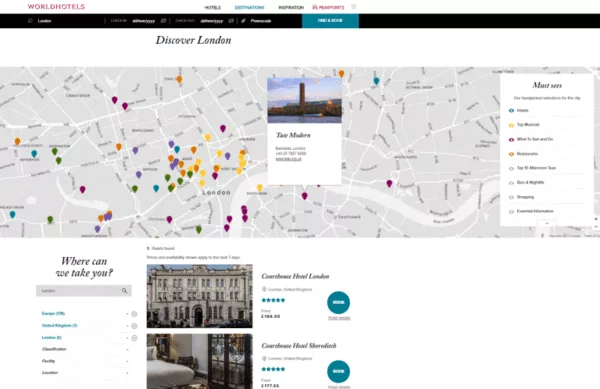Click the map zoom out button
The image size is (600, 389).
pyautogui.click(x=596, y=227)
